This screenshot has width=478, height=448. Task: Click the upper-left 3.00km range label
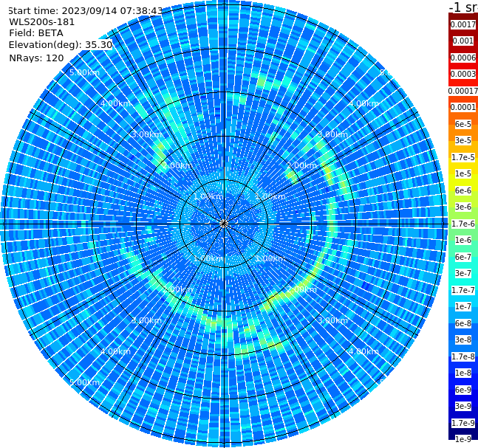point(146,134)
